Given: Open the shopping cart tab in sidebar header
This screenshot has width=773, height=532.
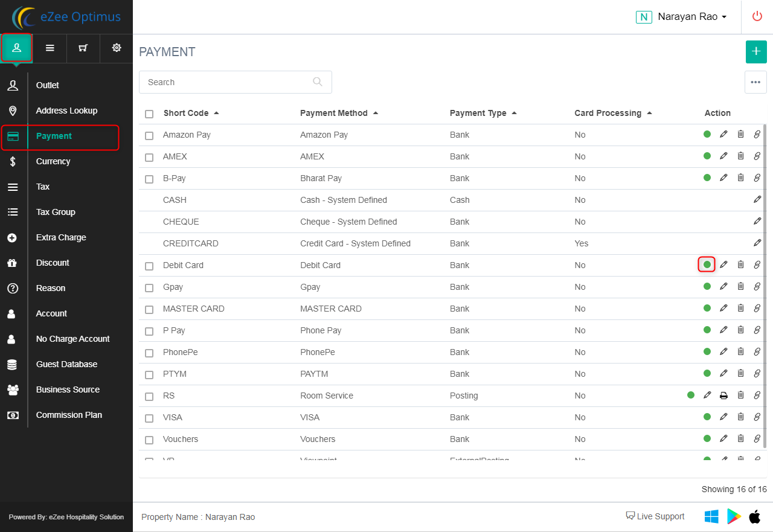Looking at the screenshot, I should pos(83,48).
